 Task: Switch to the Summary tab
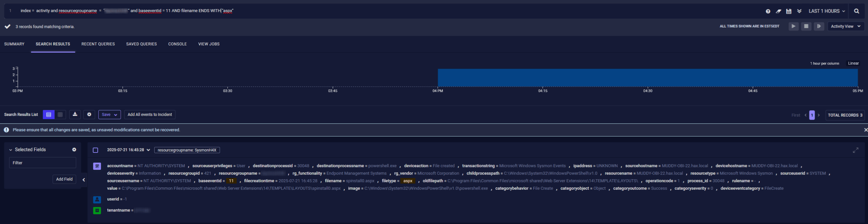click(14, 44)
